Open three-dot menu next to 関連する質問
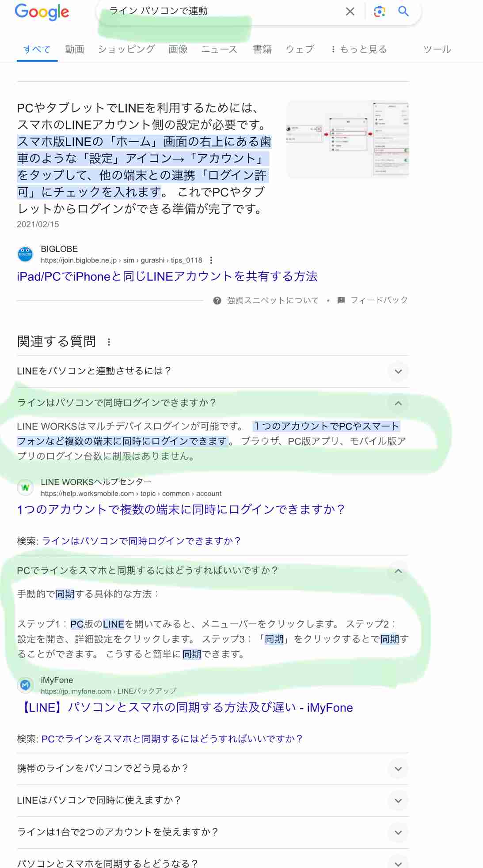Viewport: 483px width, 868px height. pyautogui.click(x=109, y=342)
